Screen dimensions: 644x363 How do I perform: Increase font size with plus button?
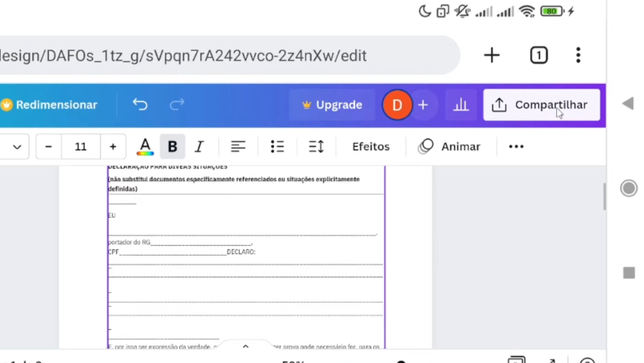tap(113, 147)
